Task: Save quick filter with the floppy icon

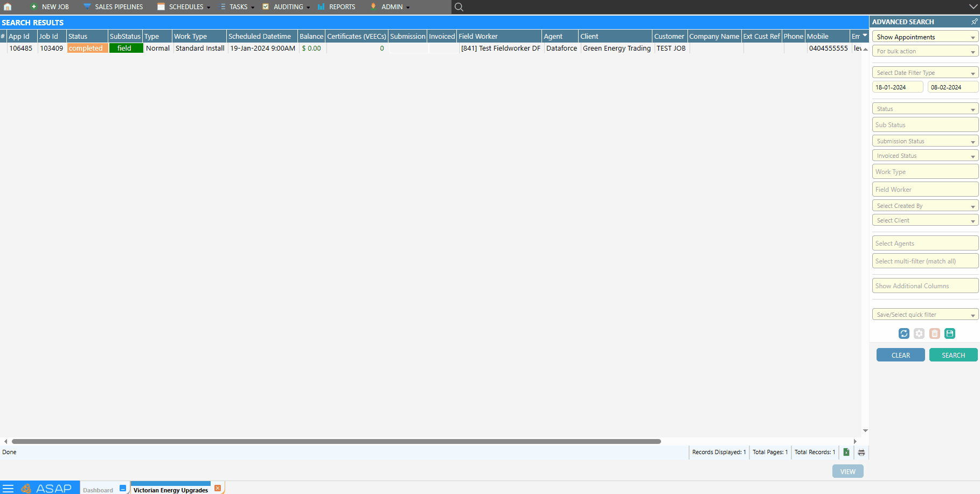Action: tap(950, 333)
